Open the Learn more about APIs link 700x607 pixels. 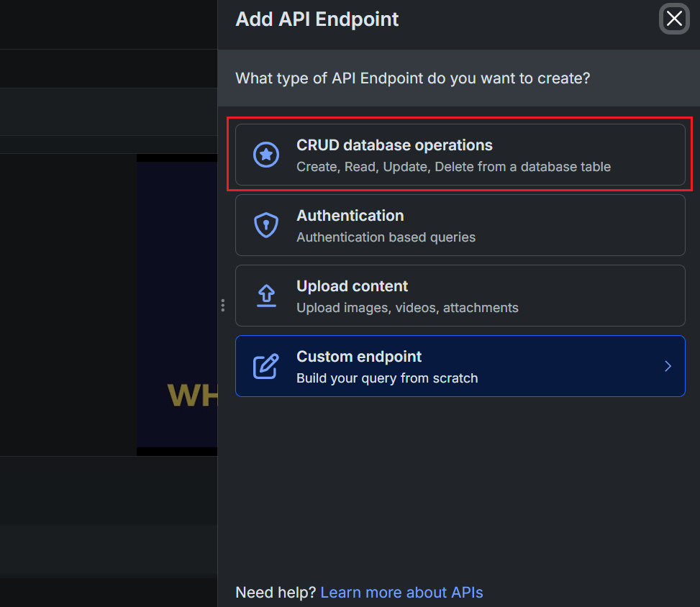pyautogui.click(x=401, y=593)
